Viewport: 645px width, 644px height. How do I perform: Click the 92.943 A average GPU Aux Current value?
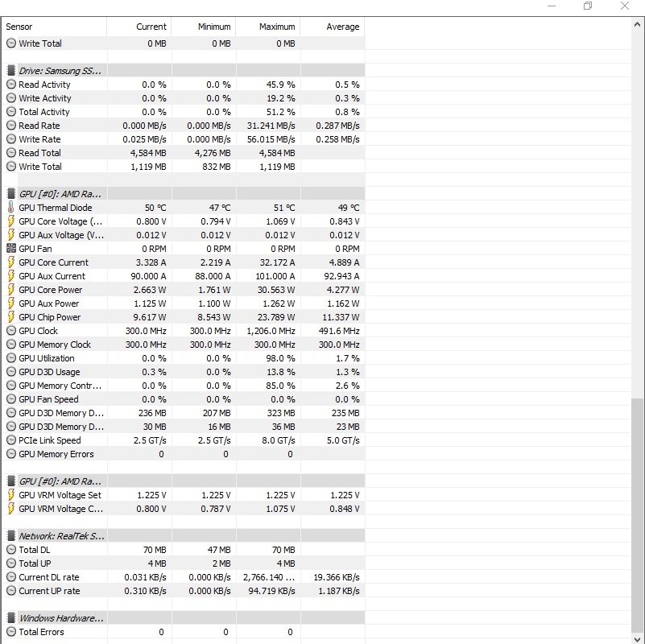[341, 276]
